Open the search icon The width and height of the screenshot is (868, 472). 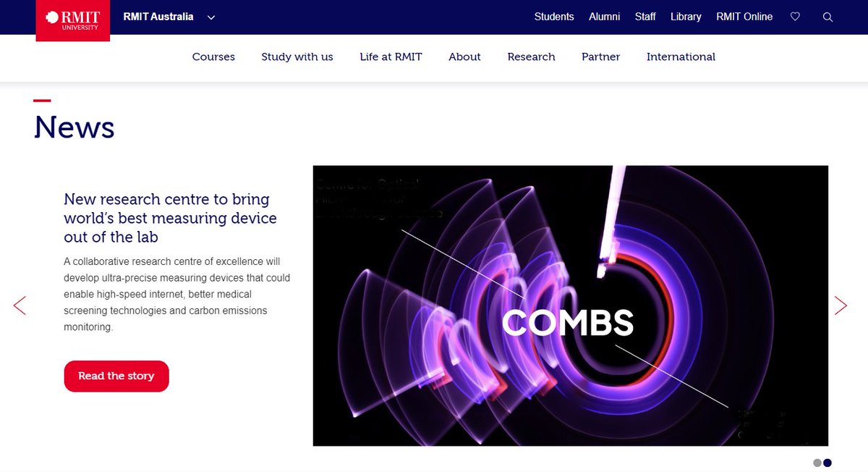[827, 17]
